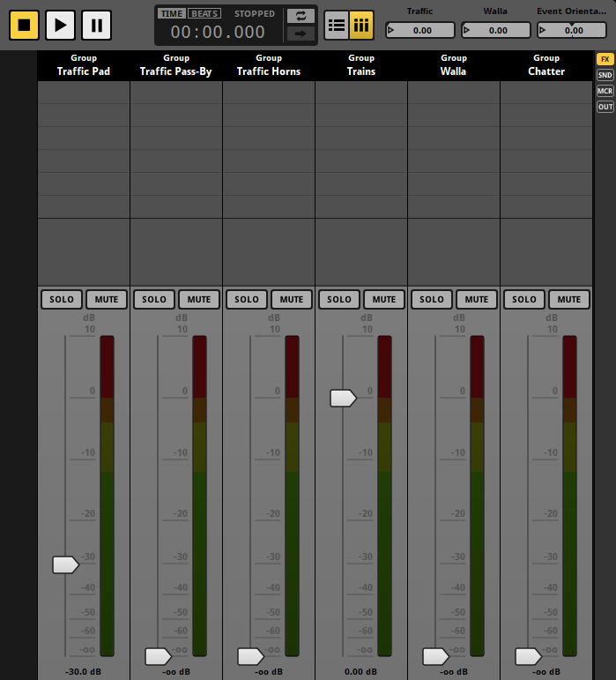
Task: Mute the Trains group
Action: [x=384, y=299]
